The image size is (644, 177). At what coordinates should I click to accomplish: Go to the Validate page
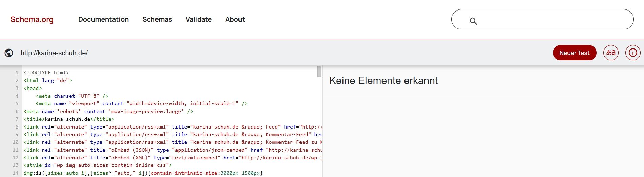199,19
